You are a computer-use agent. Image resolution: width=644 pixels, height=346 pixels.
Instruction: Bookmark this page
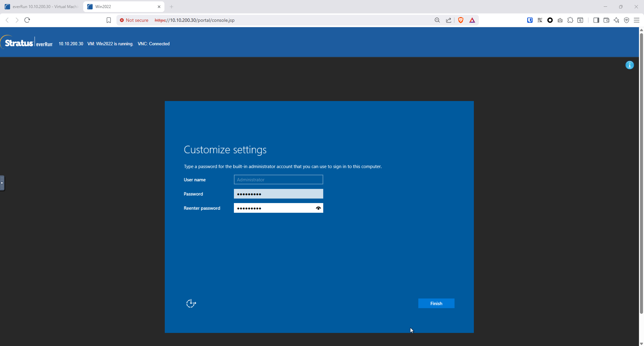[x=109, y=20]
